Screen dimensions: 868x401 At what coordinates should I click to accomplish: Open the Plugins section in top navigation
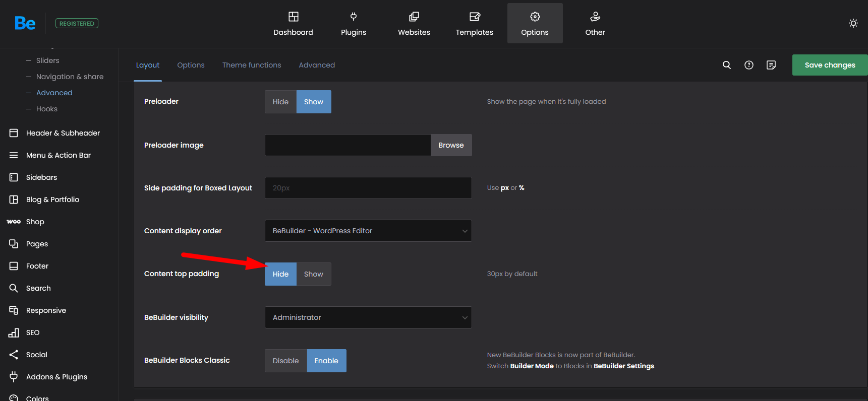[x=353, y=23]
